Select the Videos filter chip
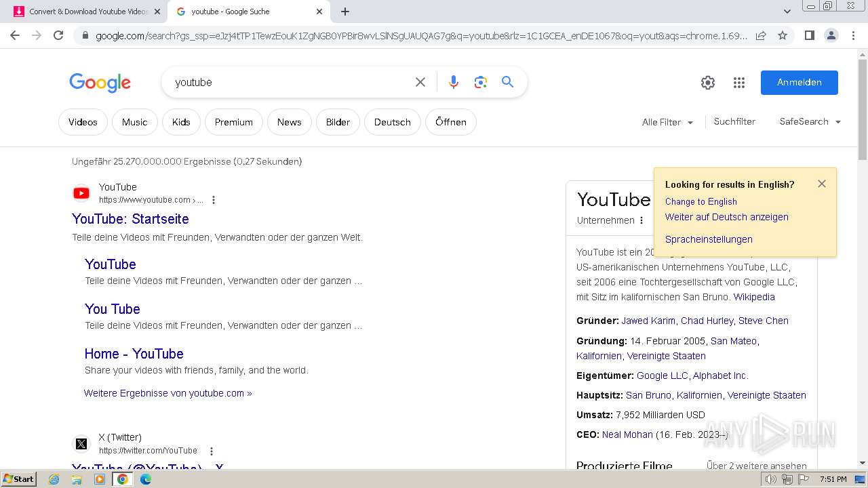The width and height of the screenshot is (868, 488). tap(83, 122)
